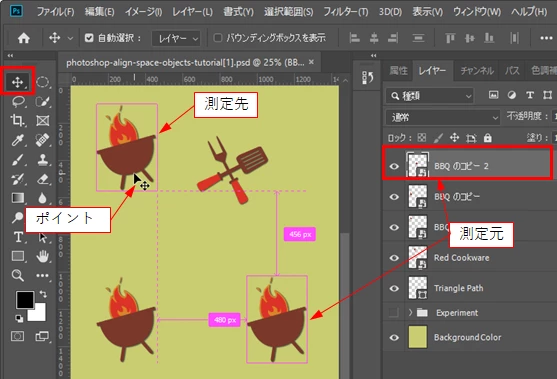The image size is (557, 379).
Task: Select the Hand tool
Action: point(43,256)
